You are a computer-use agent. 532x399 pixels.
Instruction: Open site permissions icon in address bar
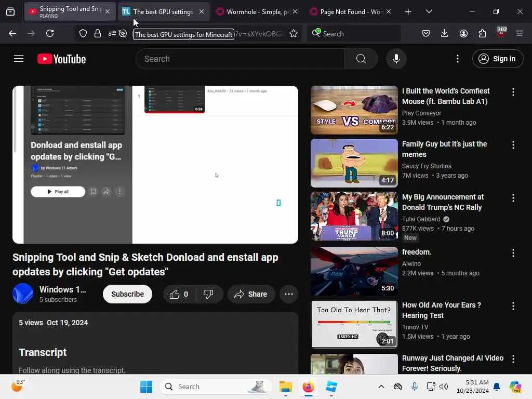tap(112, 33)
